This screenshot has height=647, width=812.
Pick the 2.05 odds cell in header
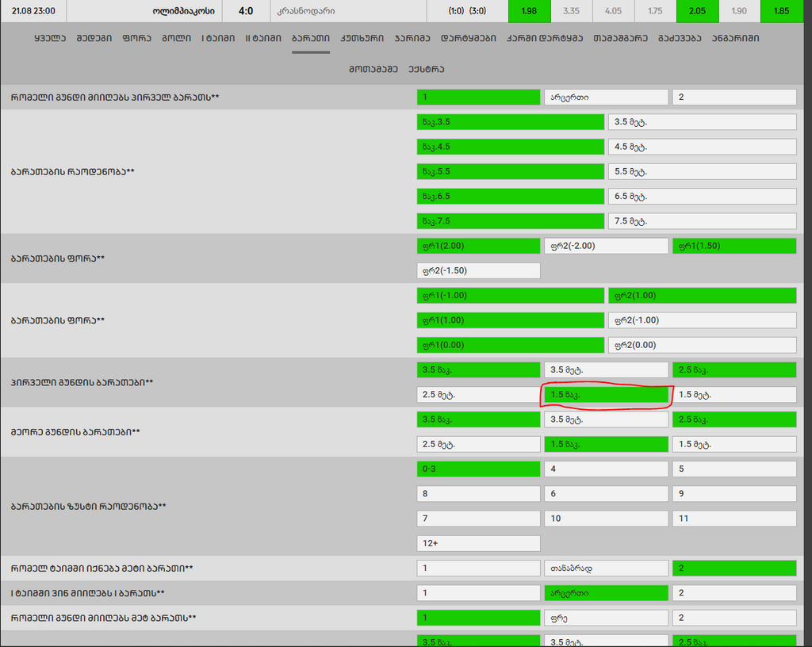(x=697, y=11)
